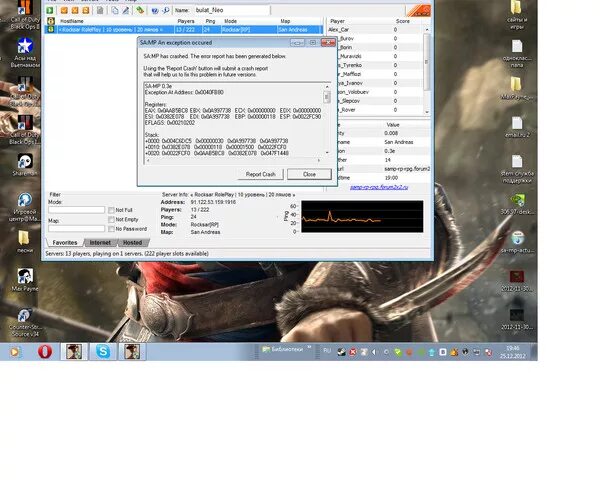Click the ping graph area
The height and width of the screenshot is (480, 600).
[x=362, y=216]
